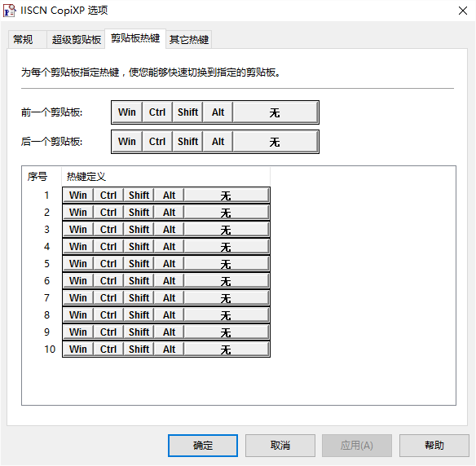Viewport: 476px width, 466px height.
Task: Click the 无 key field in row 3
Action: [x=227, y=230]
